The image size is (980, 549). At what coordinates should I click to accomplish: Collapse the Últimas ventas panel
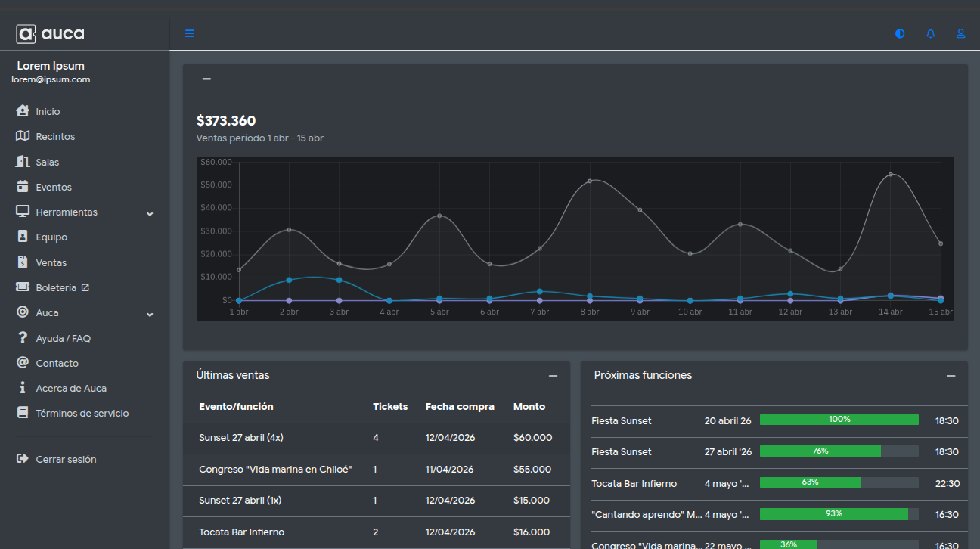pos(553,376)
